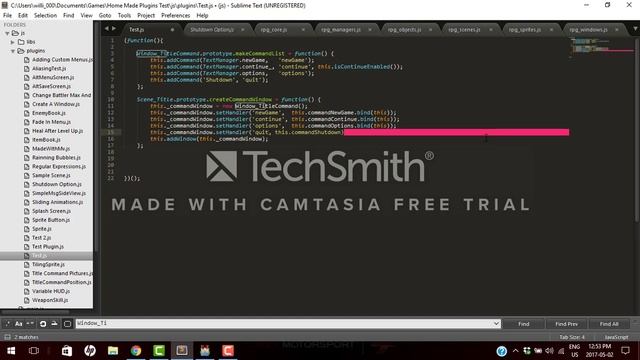The height and width of the screenshot is (360, 640).
Task: Click the Find All button
Action: pyautogui.click(x=609, y=324)
